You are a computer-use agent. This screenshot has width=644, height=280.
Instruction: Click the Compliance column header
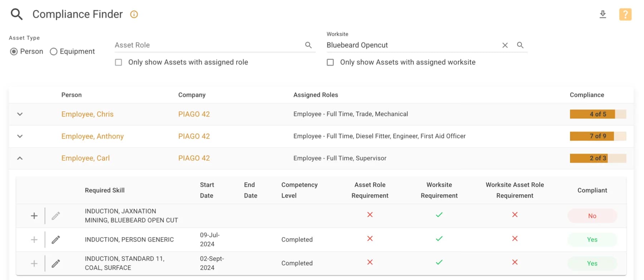coord(587,95)
